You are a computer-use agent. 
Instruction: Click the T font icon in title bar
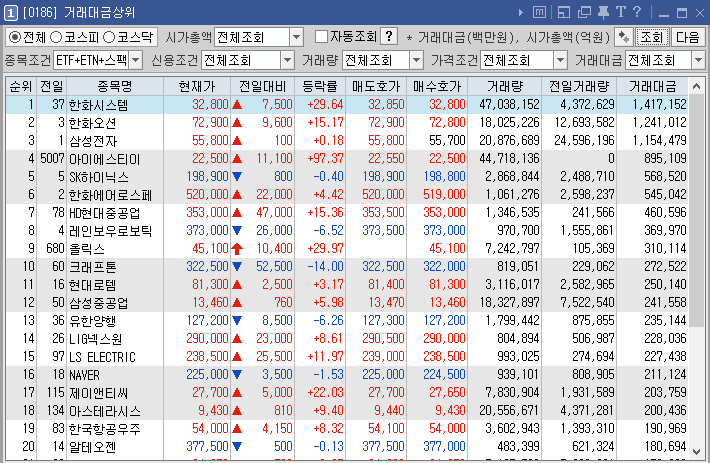(621, 12)
